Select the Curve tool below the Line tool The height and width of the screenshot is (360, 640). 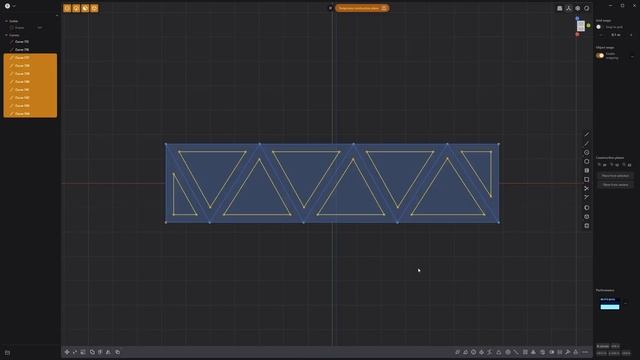(x=587, y=144)
